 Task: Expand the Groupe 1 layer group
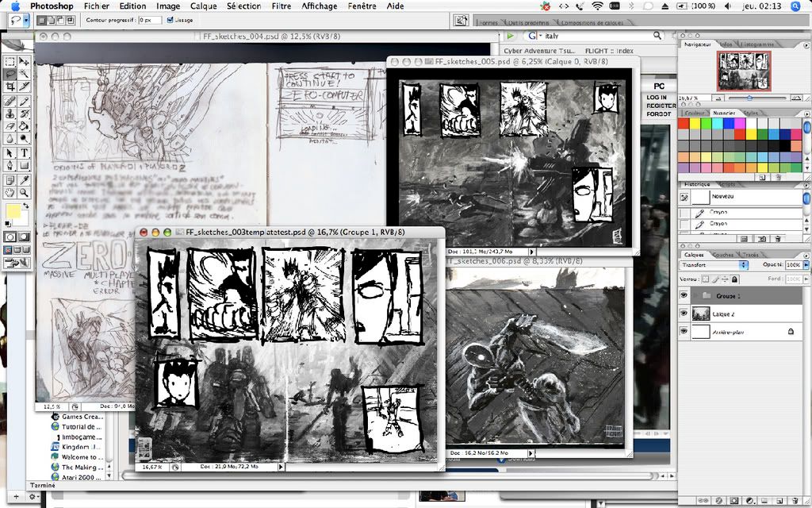pos(695,295)
